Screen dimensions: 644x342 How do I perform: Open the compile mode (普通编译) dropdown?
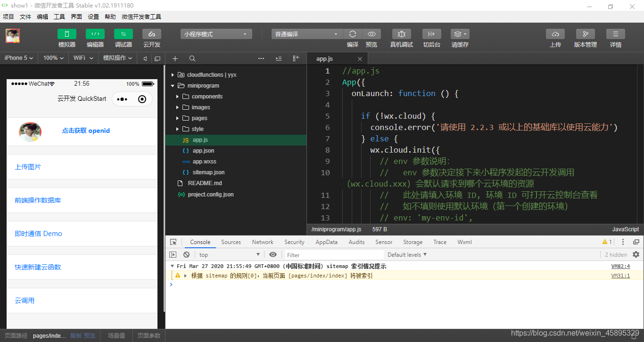tap(307, 34)
